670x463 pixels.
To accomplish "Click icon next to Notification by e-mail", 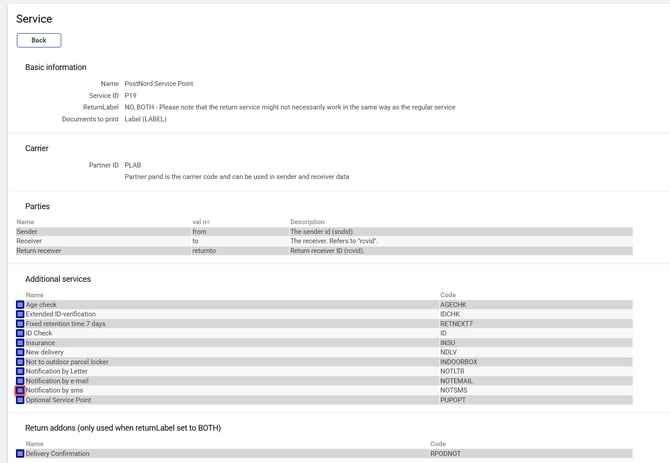I will point(20,381).
